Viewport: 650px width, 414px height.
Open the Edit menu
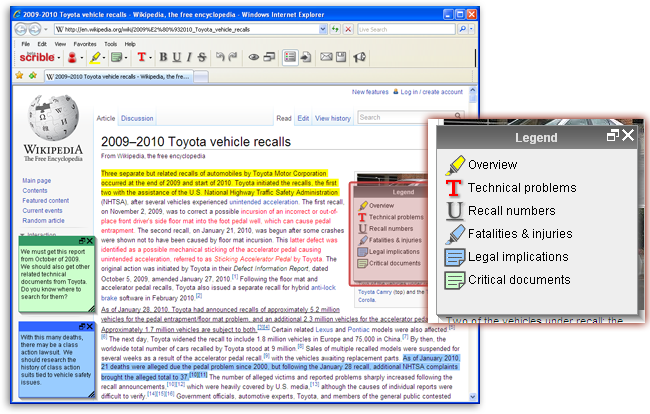(x=42, y=44)
